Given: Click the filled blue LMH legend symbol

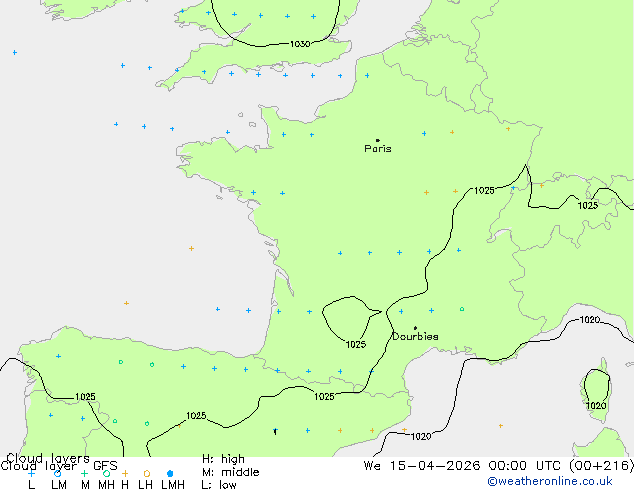Looking at the screenshot, I should coord(170,473).
